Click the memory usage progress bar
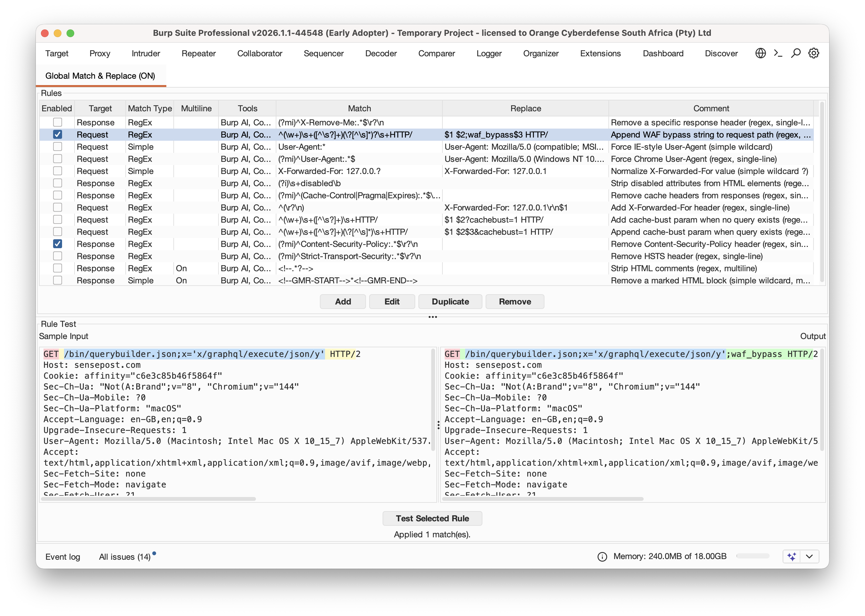Image resolution: width=865 pixels, height=616 pixels. coord(753,556)
